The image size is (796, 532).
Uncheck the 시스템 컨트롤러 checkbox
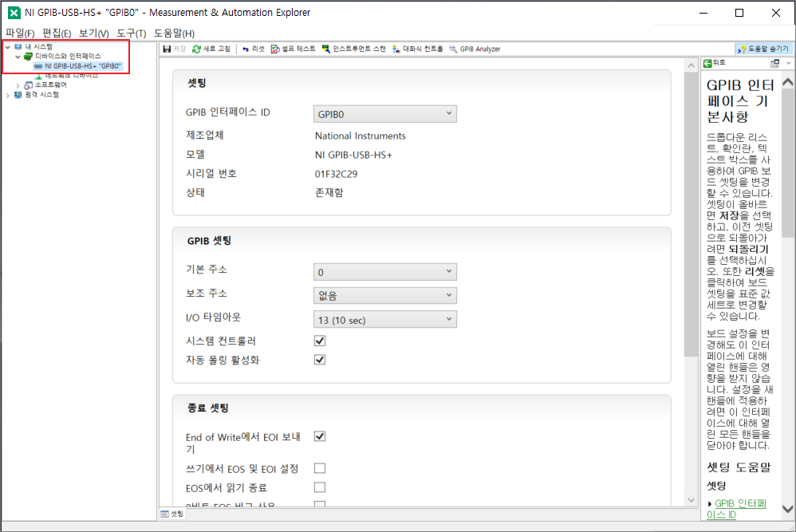point(319,340)
